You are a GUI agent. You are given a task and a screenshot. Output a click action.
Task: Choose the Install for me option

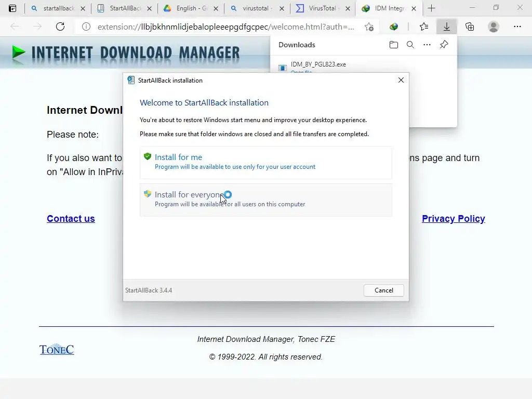pyautogui.click(x=265, y=163)
